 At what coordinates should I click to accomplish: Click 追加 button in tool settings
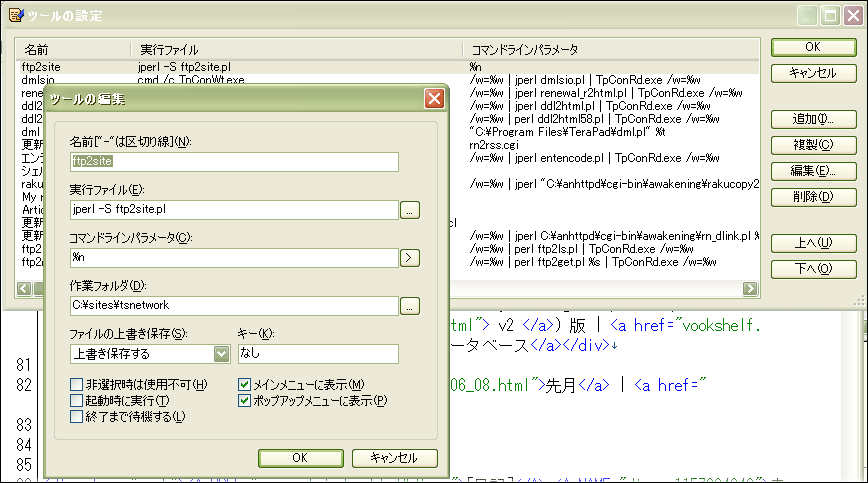[813, 119]
